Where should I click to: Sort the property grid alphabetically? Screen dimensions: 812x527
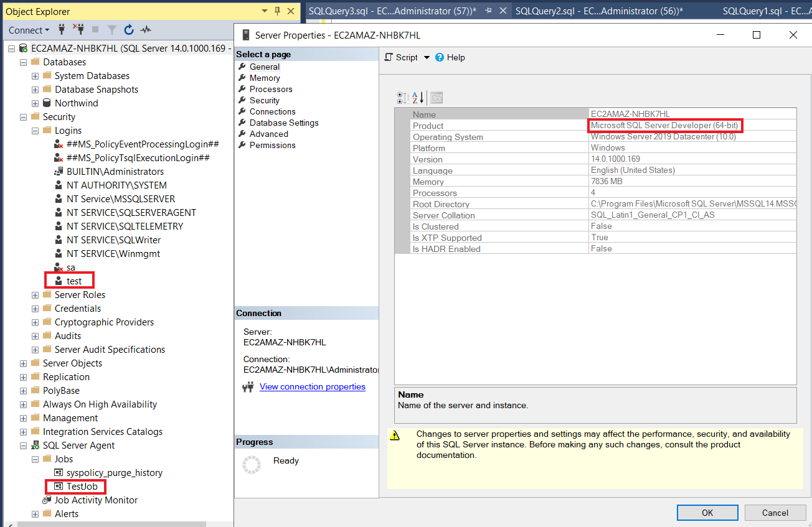[418, 98]
